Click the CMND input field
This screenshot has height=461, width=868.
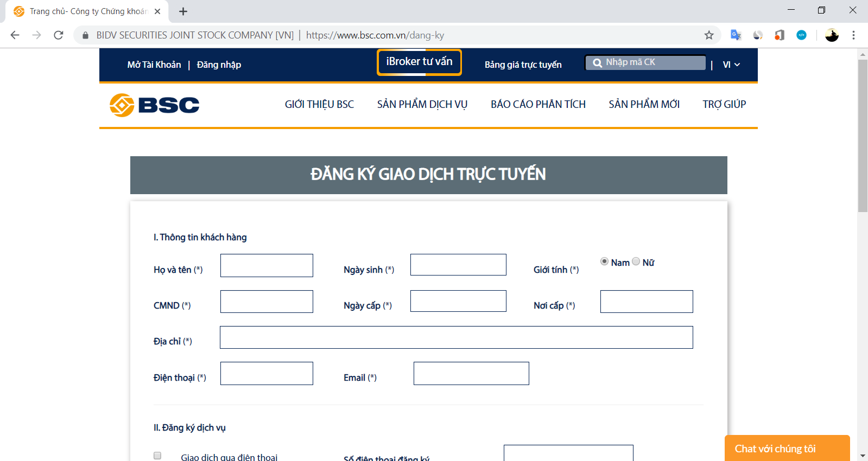click(x=267, y=302)
